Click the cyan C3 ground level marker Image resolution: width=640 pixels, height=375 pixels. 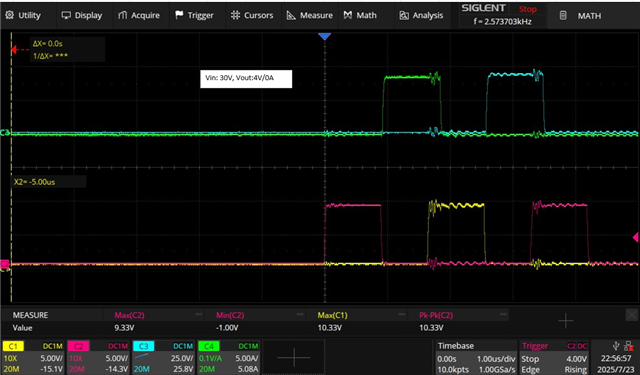pos(4,133)
